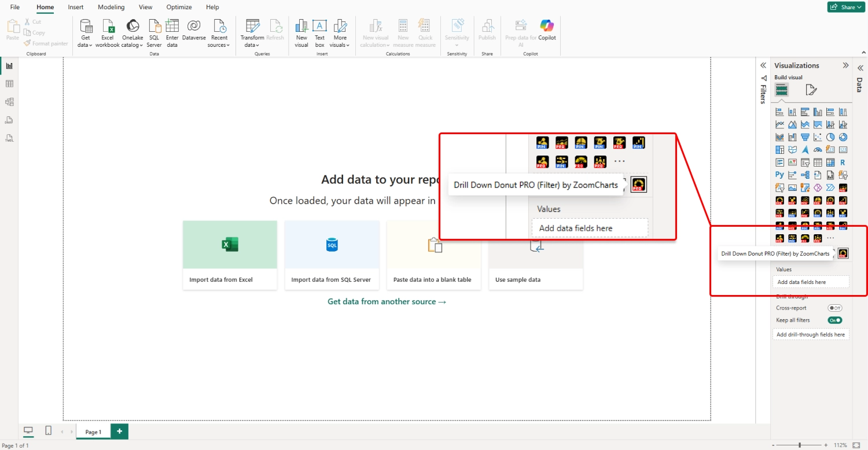Open Get data from another source link
The image size is (868, 450).
pos(387,301)
